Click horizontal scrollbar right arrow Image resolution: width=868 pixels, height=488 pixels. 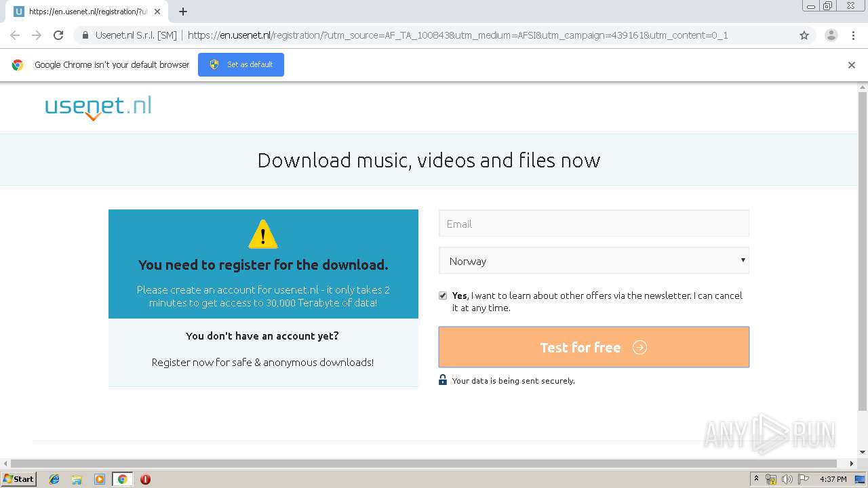[852, 464]
